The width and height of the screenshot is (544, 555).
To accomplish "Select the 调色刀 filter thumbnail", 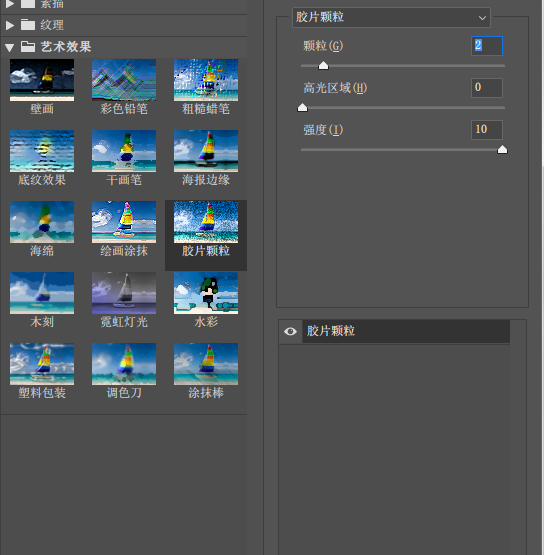I will (124, 364).
